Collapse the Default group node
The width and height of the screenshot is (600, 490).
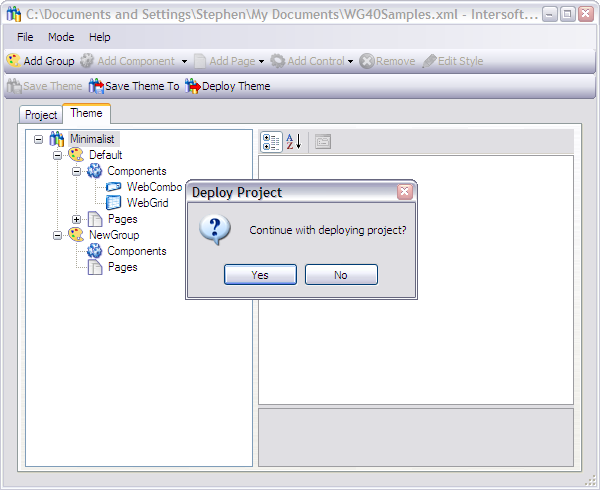click(58, 155)
